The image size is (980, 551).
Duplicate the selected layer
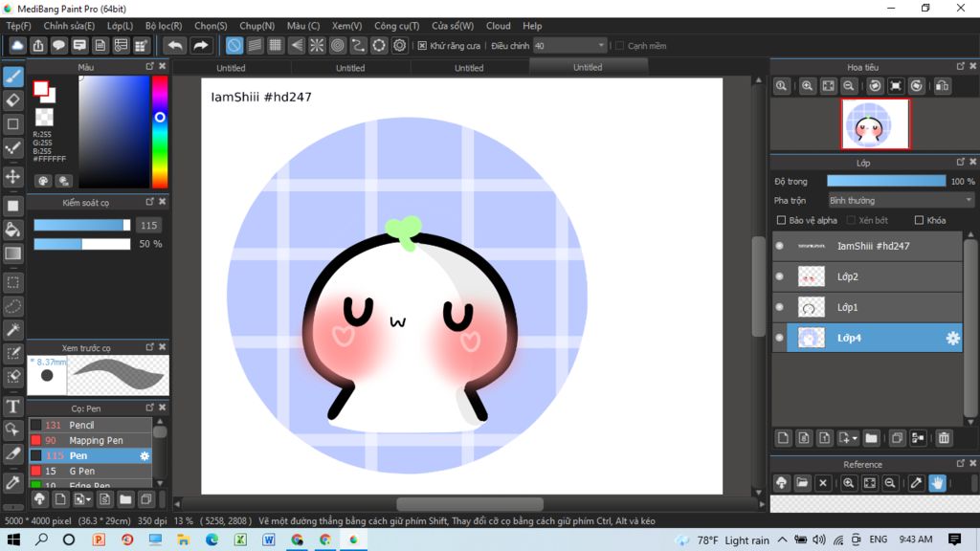897,438
